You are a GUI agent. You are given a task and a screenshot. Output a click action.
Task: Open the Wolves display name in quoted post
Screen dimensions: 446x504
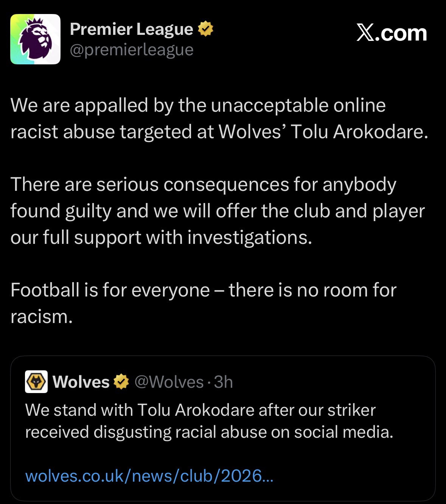(81, 382)
